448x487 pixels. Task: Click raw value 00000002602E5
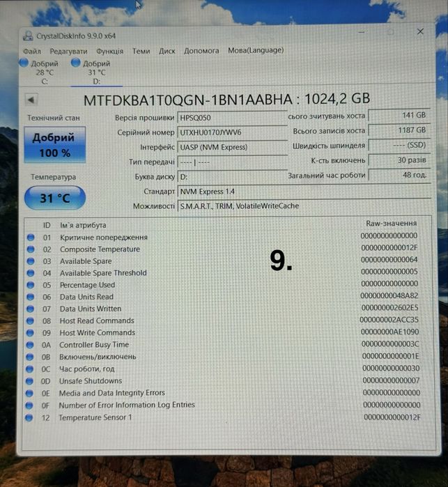tap(390, 308)
